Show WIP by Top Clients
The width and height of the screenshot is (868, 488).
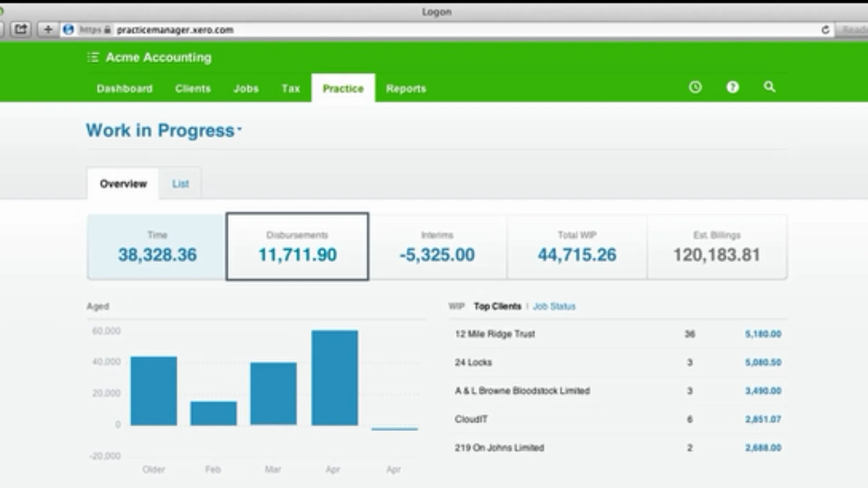tap(497, 306)
